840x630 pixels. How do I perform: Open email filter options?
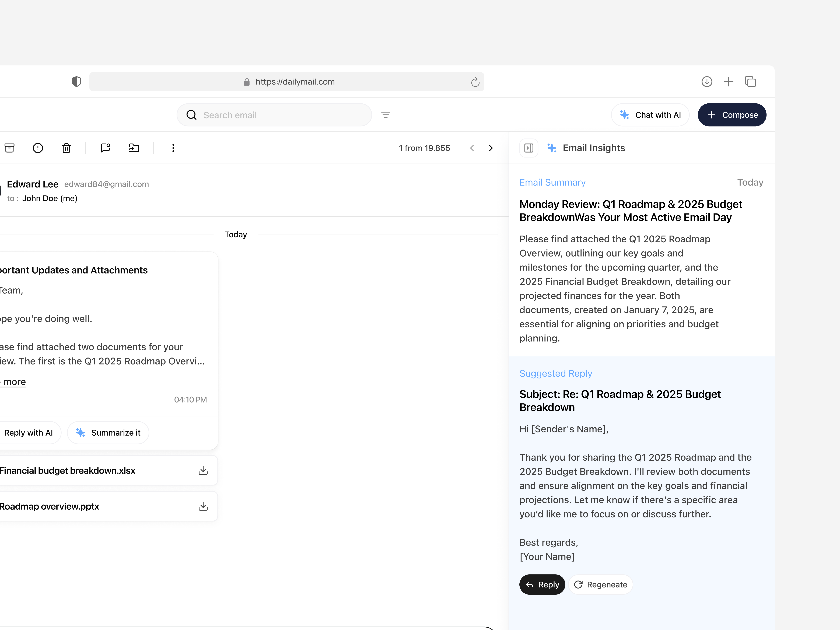(x=386, y=115)
